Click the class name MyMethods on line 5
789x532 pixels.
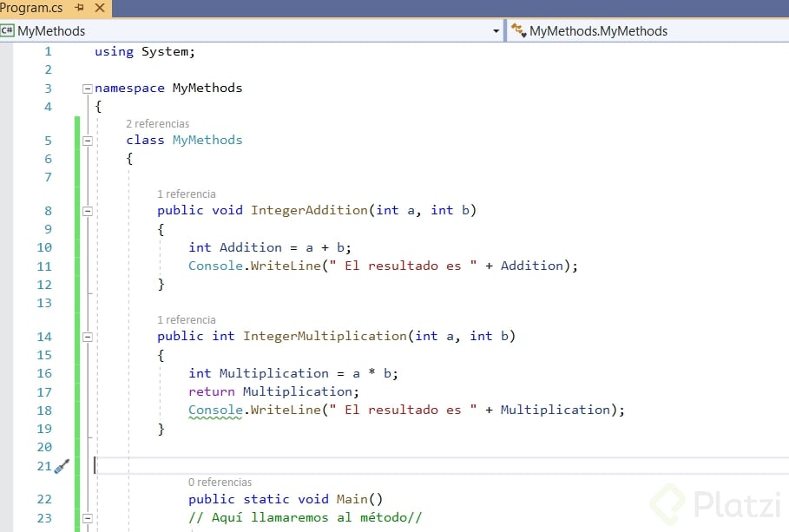pos(207,140)
